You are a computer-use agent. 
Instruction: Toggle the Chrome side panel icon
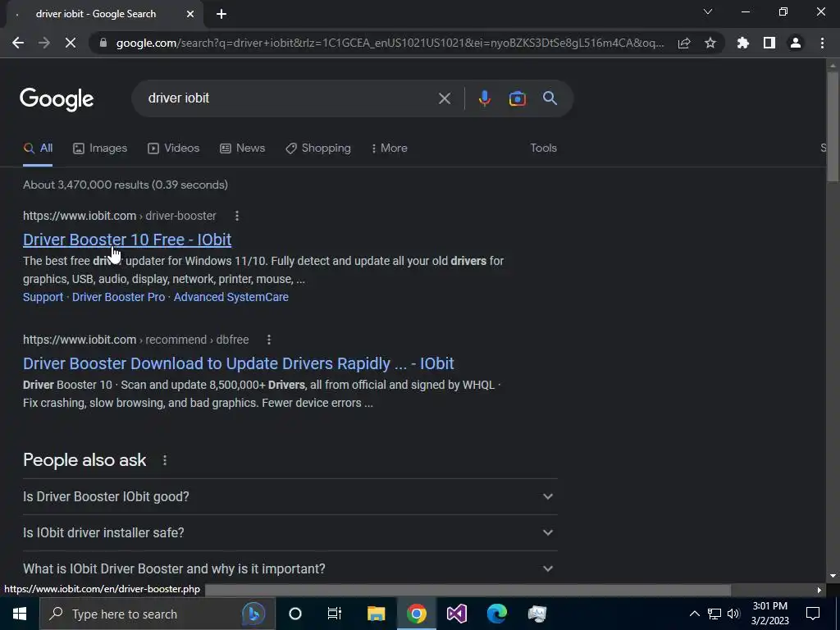click(769, 43)
